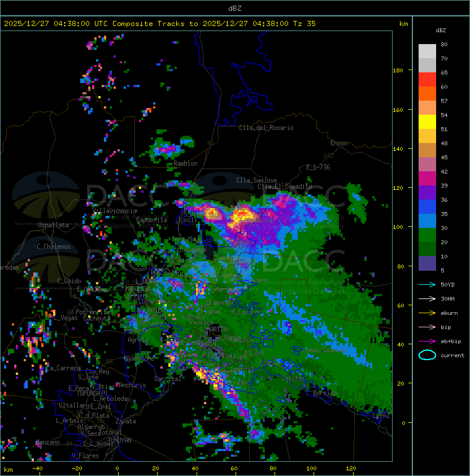Click the 'Composite Tracks' header text

[149, 24]
